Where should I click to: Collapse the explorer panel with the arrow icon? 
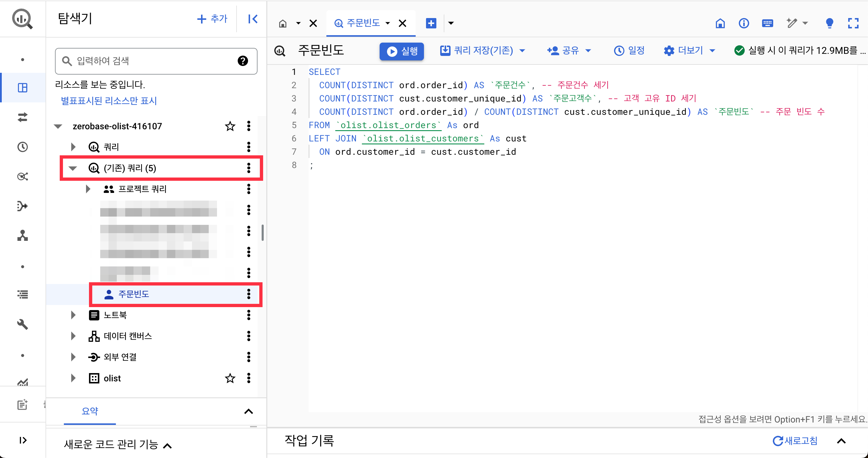[253, 19]
